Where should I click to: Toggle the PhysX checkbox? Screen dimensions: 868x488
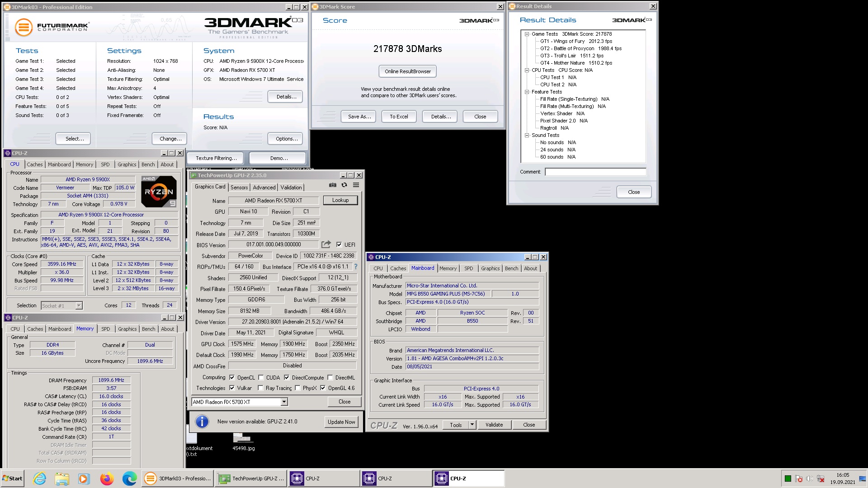tap(297, 388)
